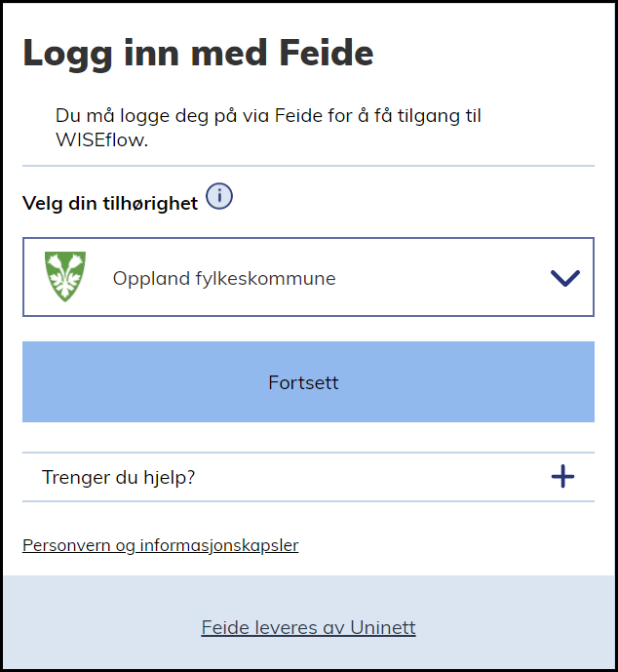Click the Logg inn med Feide heading
This screenshot has width=618, height=672.
tap(198, 54)
